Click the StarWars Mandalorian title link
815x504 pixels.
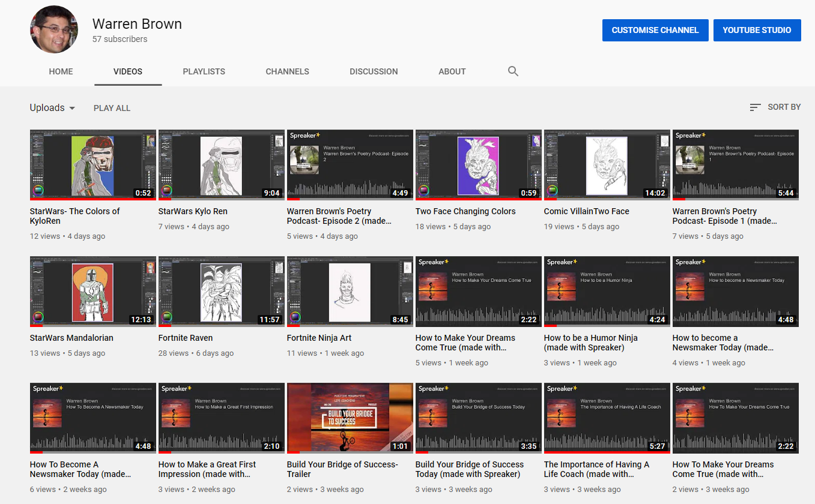pyautogui.click(x=71, y=338)
